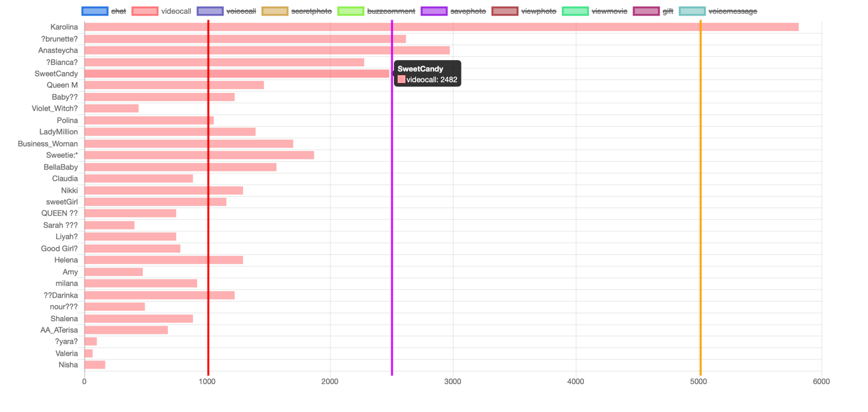868x412 pixels.
Task: Click the SweetCandy axis label
Action: [x=56, y=74]
